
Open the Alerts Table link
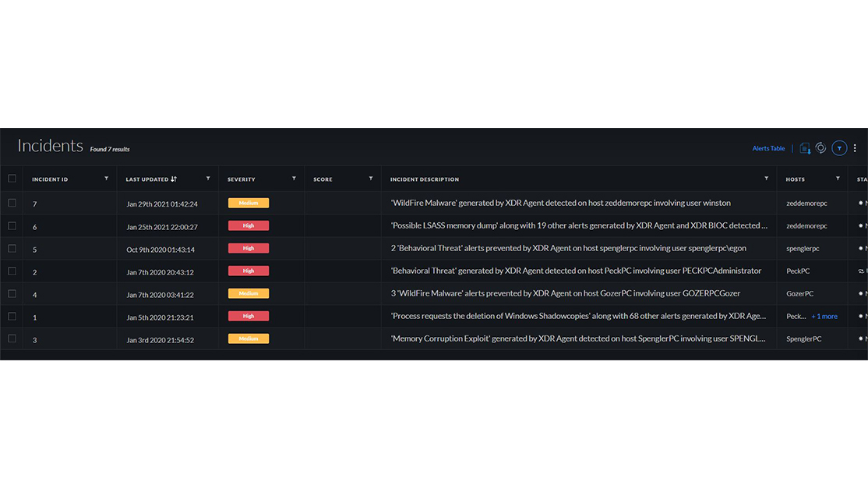click(x=768, y=148)
